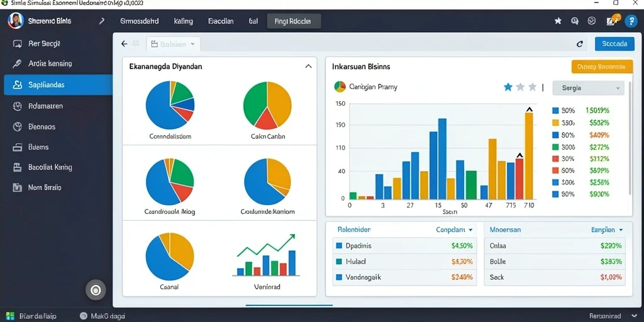Toggle the third gray rating star

tap(532, 87)
